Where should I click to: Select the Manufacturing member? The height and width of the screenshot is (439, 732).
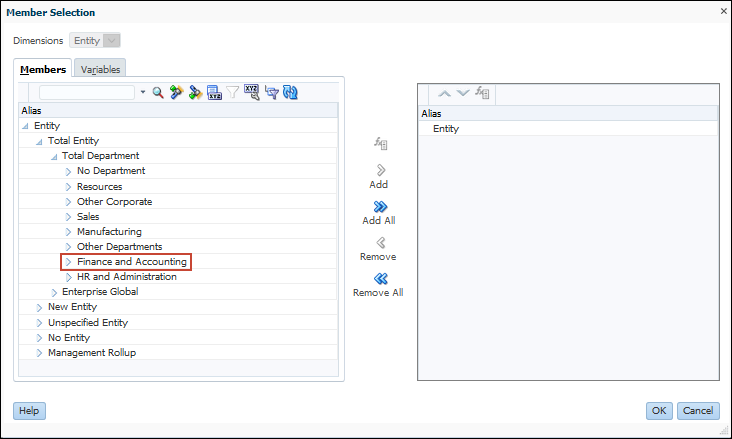tap(109, 232)
